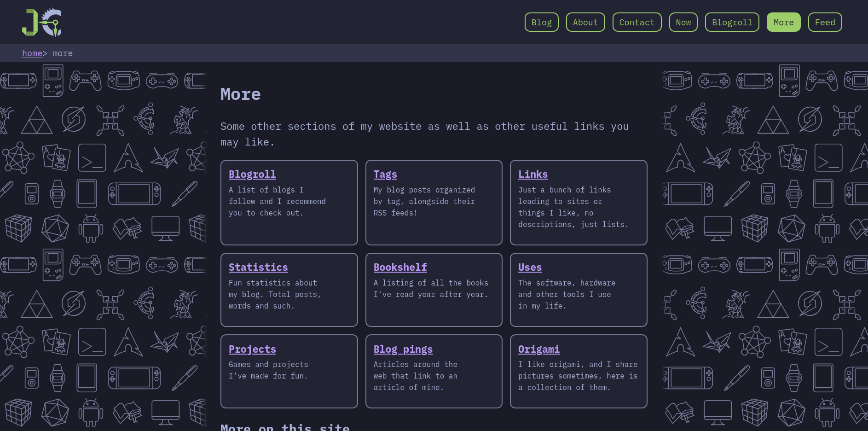Image resolution: width=868 pixels, height=431 pixels.
Task: Click the large More page heading
Action: click(240, 94)
